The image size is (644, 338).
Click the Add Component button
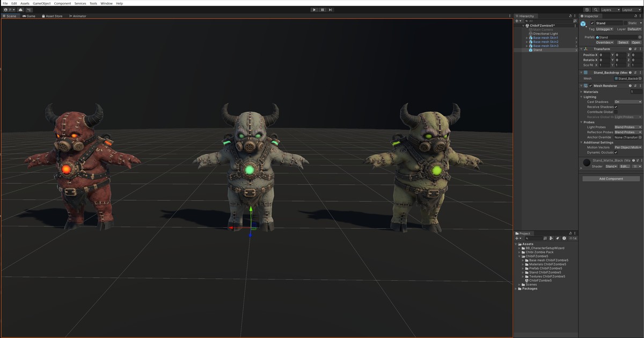point(611,179)
